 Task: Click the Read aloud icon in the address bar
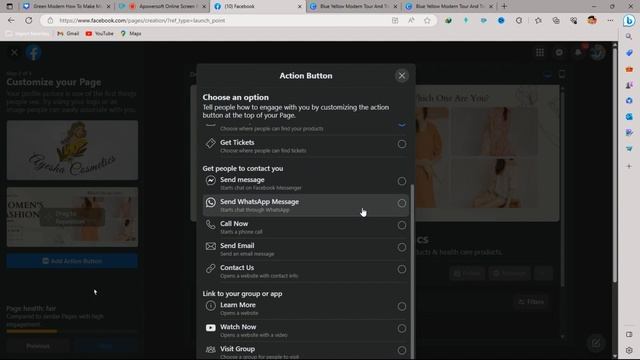pyautogui.click(x=411, y=20)
